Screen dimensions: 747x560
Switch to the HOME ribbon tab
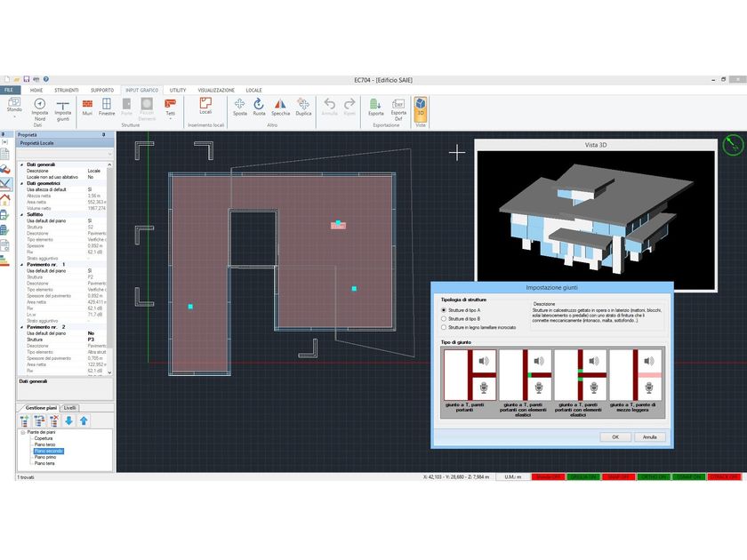pos(36,90)
